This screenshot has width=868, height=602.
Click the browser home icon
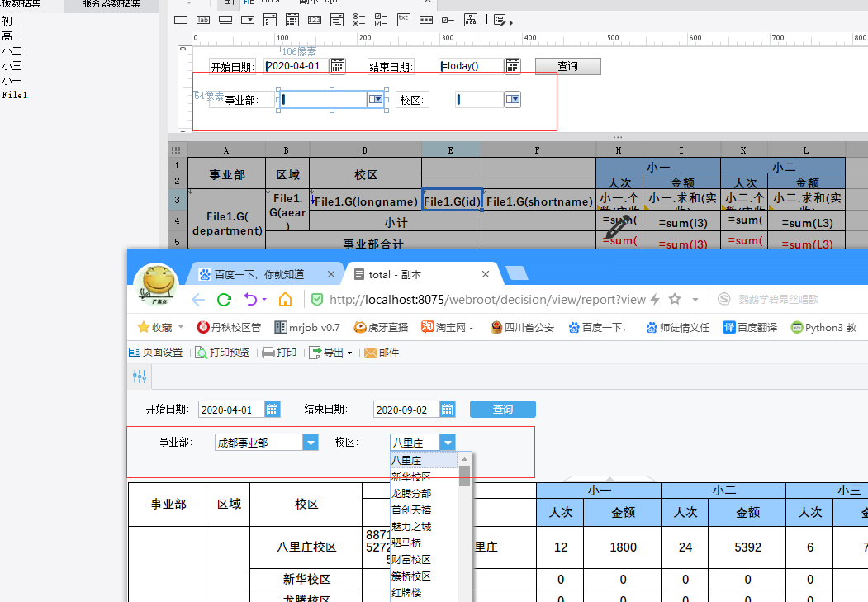pyautogui.click(x=285, y=300)
